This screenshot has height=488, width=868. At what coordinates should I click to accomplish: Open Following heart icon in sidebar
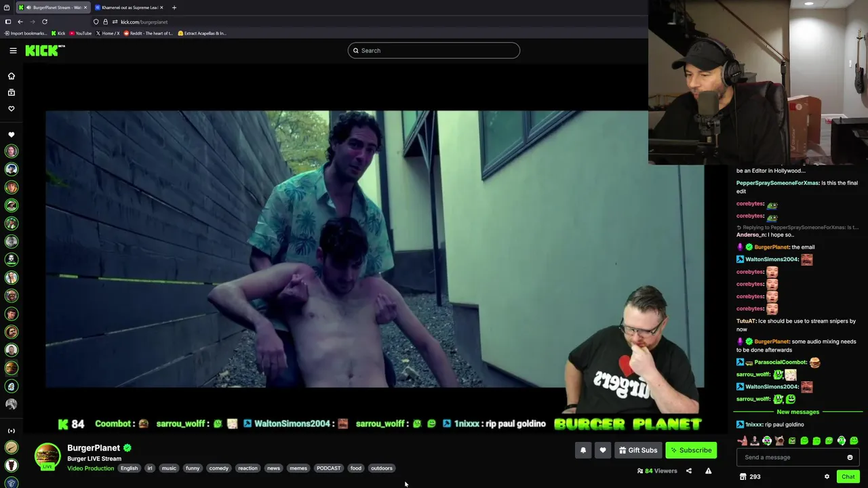pyautogui.click(x=11, y=108)
